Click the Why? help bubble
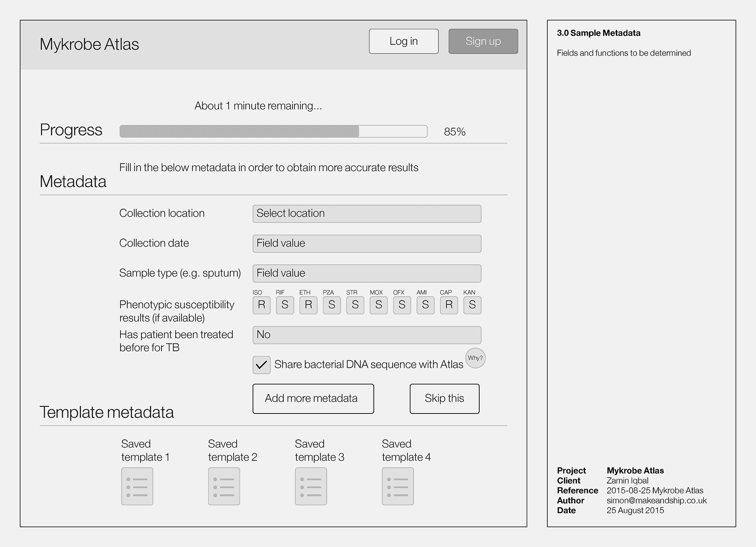This screenshot has height=547, width=756. click(x=475, y=358)
